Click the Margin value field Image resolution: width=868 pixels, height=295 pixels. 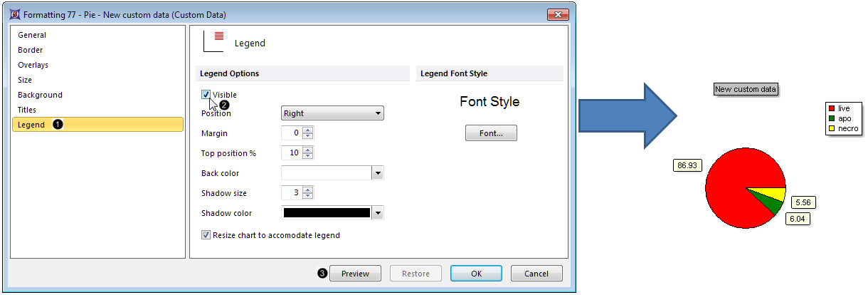coord(292,133)
